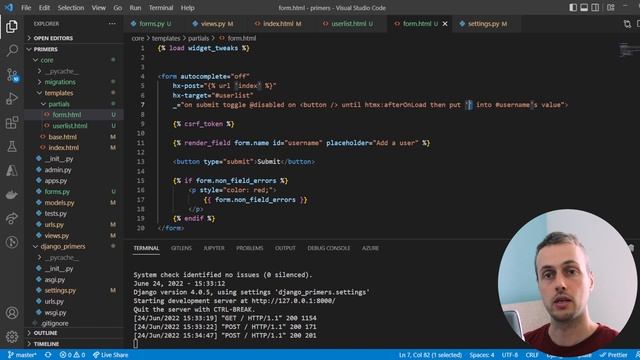Collapse the templates folder

coord(73,93)
